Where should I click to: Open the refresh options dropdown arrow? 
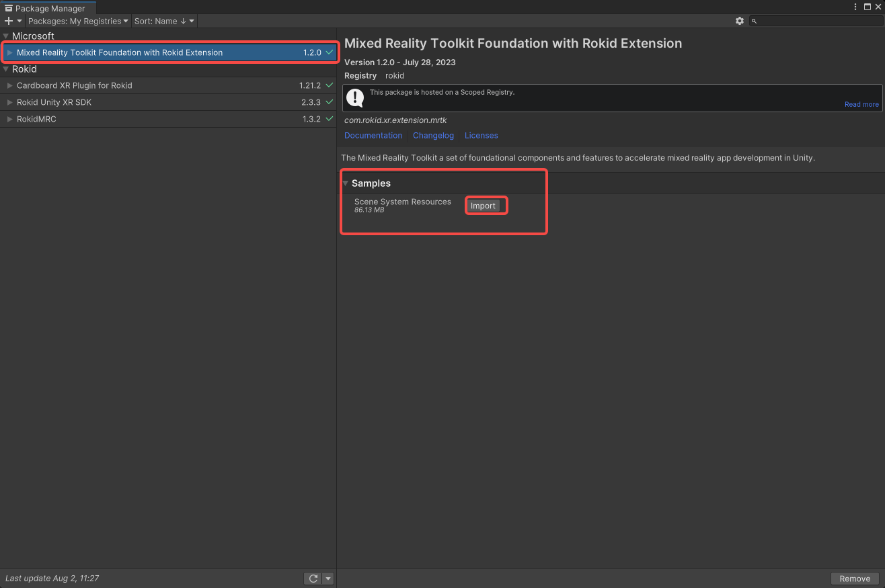(328, 579)
